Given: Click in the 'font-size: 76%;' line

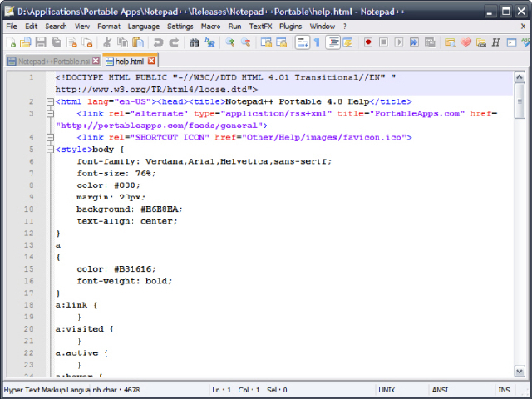Looking at the screenshot, I should coord(116,174).
